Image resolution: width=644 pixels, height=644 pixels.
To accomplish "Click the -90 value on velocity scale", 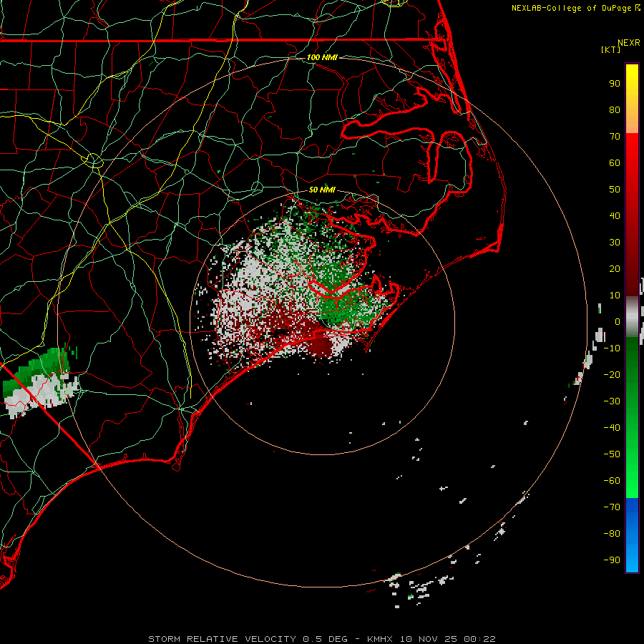I will (612, 560).
